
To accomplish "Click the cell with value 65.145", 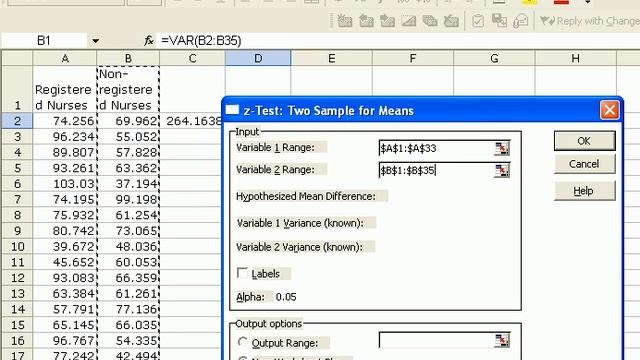I will coord(65,325).
